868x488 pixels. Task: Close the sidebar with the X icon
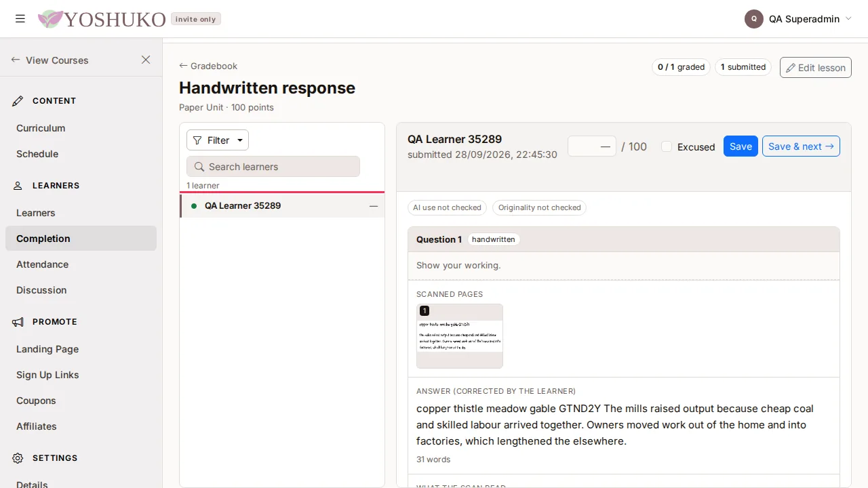146,60
